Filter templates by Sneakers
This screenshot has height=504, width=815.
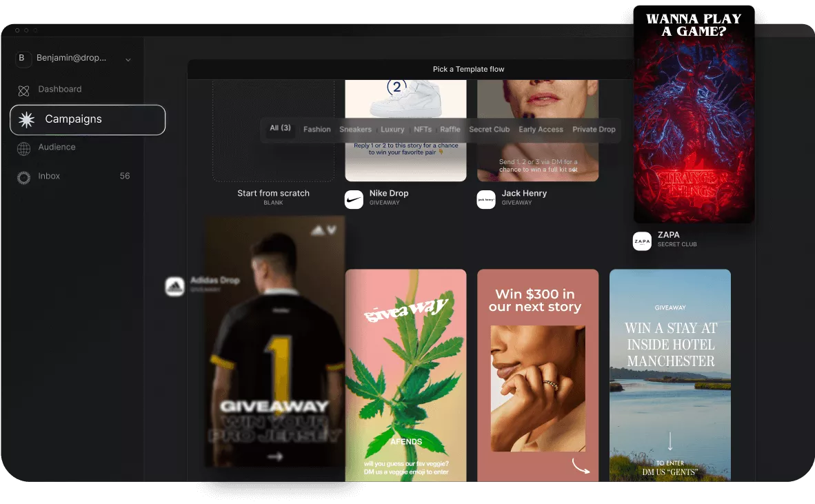(x=356, y=130)
